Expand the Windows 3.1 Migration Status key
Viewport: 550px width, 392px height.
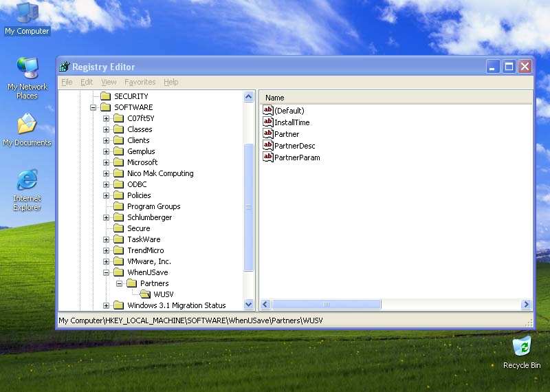(x=106, y=305)
